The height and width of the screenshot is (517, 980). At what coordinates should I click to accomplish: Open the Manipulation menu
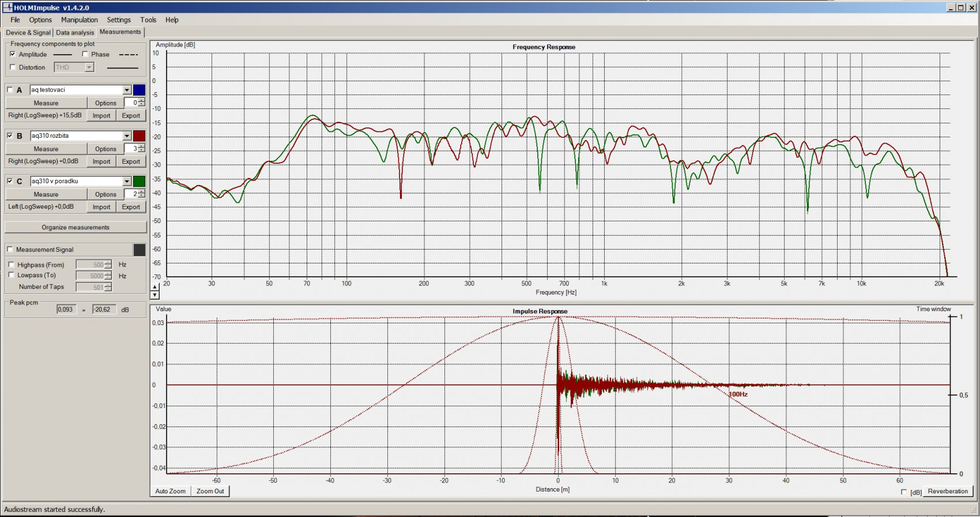point(79,20)
